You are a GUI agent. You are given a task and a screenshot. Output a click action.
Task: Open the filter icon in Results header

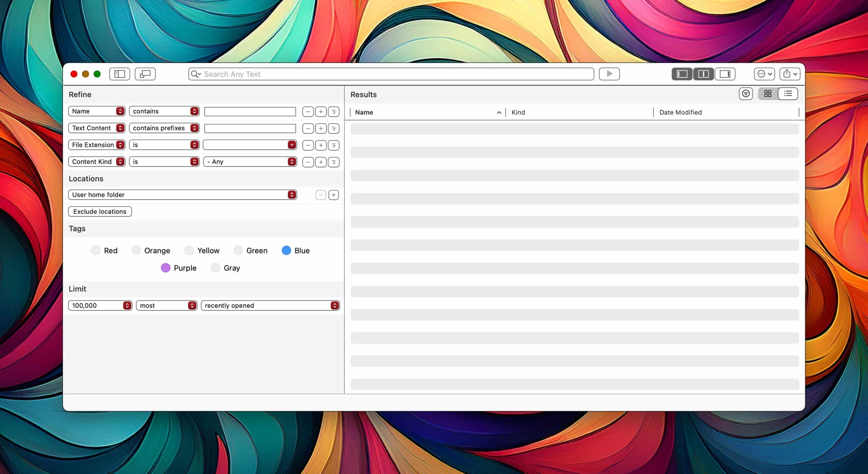point(746,94)
